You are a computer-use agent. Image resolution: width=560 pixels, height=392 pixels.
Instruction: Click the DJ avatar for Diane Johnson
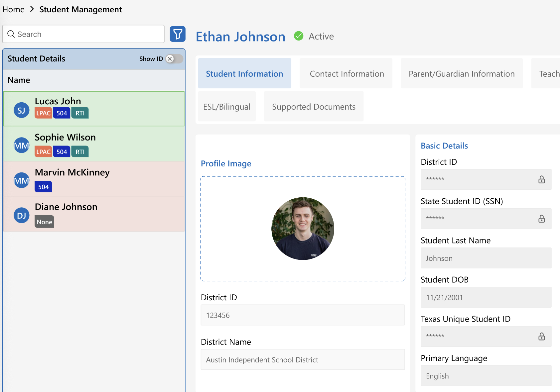(x=21, y=216)
